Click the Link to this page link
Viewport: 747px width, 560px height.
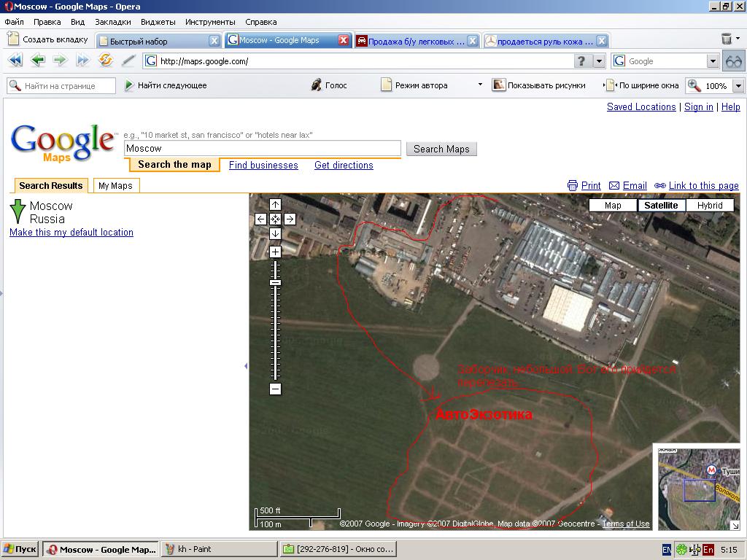(x=704, y=186)
